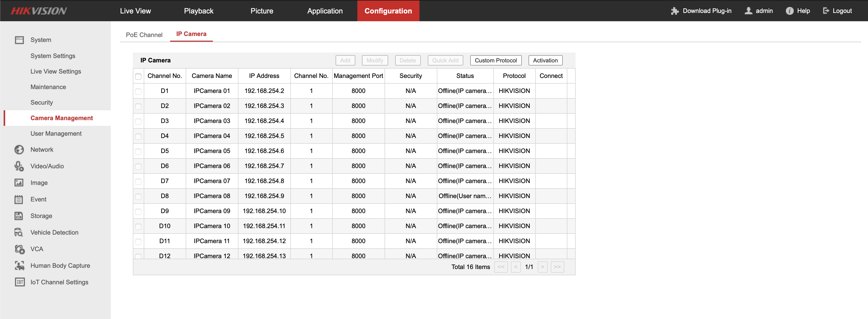Open the Playback menu

click(198, 11)
